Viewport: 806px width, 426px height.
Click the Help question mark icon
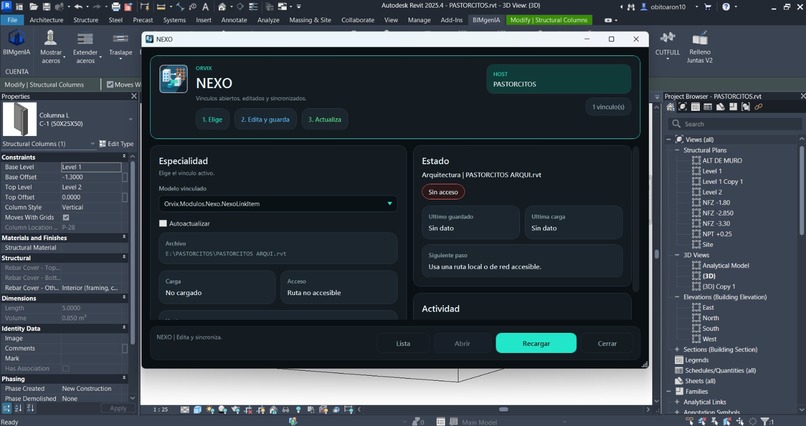coord(726,7)
